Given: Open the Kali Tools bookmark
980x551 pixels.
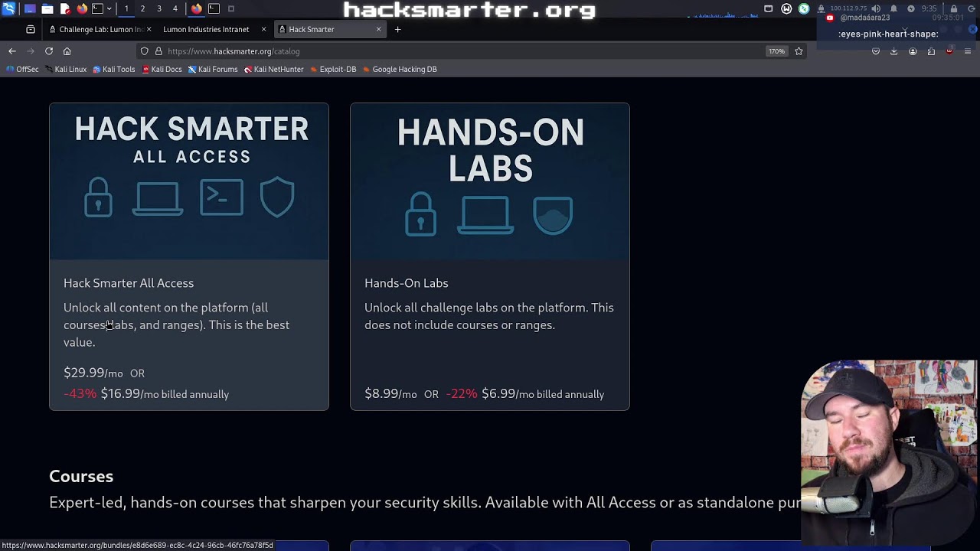Looking at the screenshot, I should (113, 69).
